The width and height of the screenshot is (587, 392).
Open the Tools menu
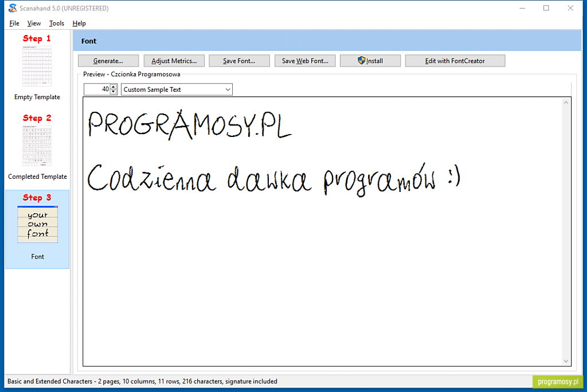[57, 23]
